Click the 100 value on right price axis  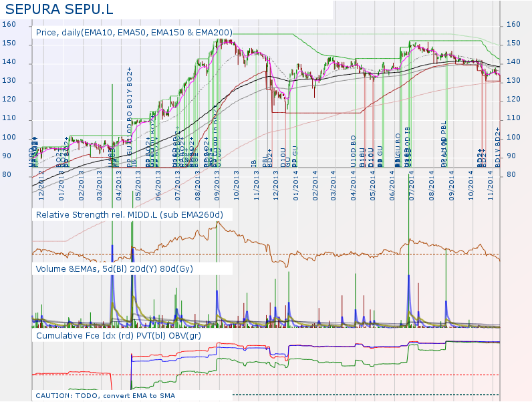tap(513, 138)
